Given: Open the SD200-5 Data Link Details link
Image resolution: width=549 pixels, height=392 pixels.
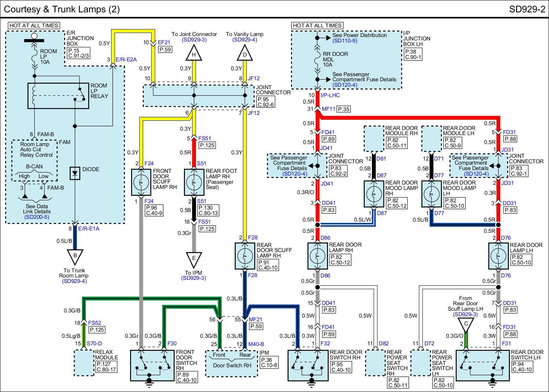Looking at the screenshot, I should tap(37, 217).
